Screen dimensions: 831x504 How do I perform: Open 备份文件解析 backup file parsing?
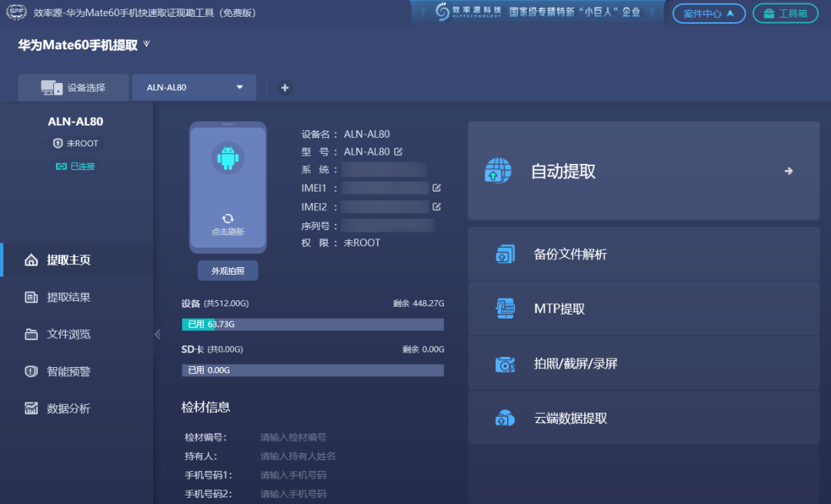point(643,254)
